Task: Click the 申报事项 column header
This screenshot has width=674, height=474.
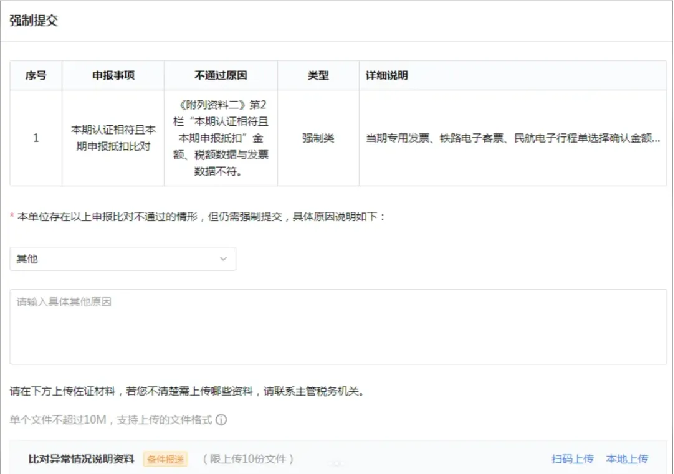Action: (113, 75)
